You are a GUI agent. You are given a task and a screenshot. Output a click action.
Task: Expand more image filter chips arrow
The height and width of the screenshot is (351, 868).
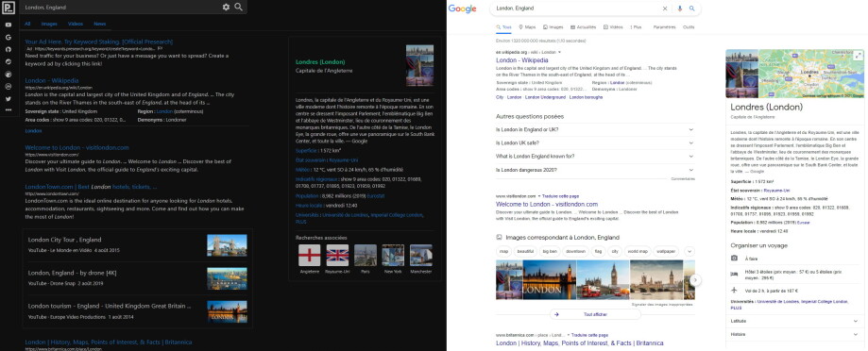(x=689, y=252)
